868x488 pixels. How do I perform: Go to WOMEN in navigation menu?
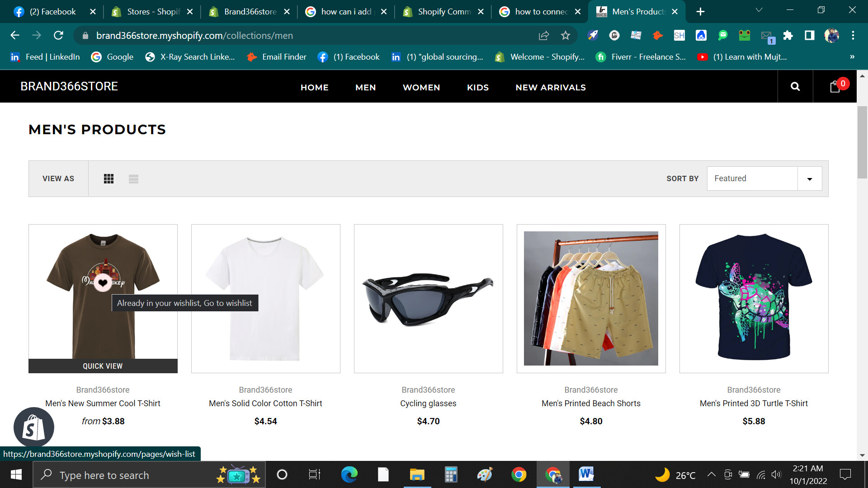click(421, 88)
